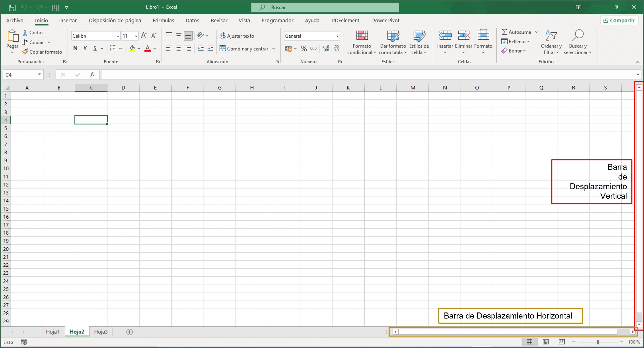
Task: Click the Autosuma icon
Action: click(505, 32)
